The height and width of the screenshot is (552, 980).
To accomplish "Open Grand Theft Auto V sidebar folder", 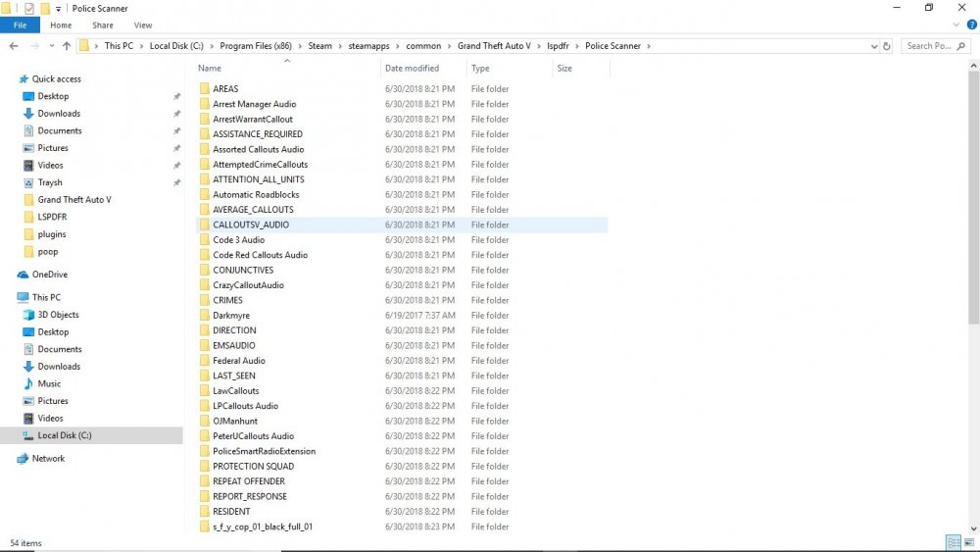I will point(74,199).
